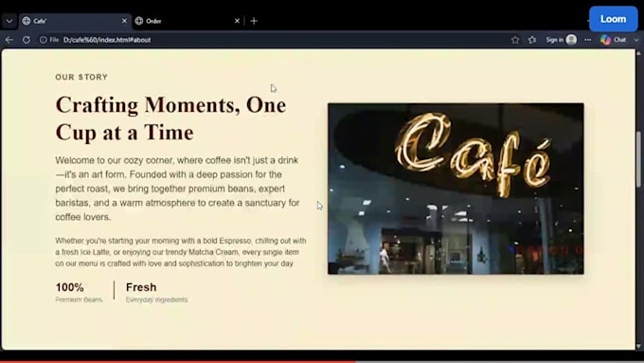
Task: Click the 'Welcome to our cozy corner' paragraph
Action: pyautogui.click(x=177, y=189)
